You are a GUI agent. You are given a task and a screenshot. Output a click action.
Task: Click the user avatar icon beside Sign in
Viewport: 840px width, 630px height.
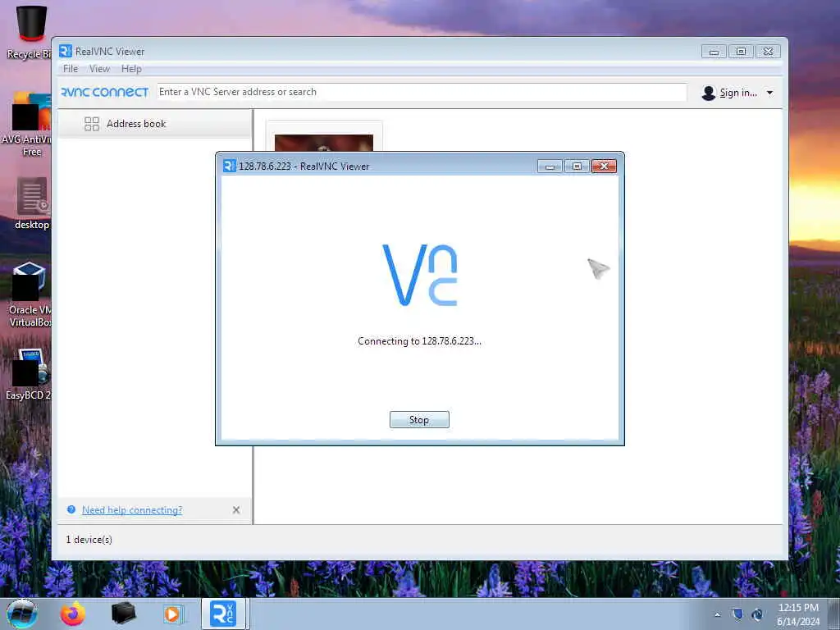click(x=708, y=93)
